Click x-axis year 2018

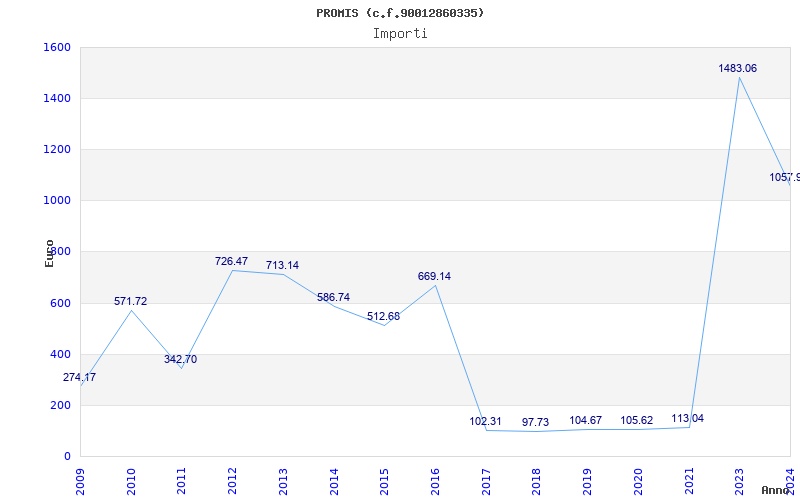tap(537, 481)
